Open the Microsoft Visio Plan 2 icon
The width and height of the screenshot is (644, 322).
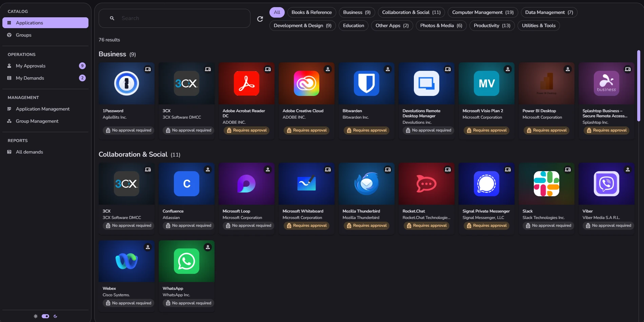pos(486,83)
